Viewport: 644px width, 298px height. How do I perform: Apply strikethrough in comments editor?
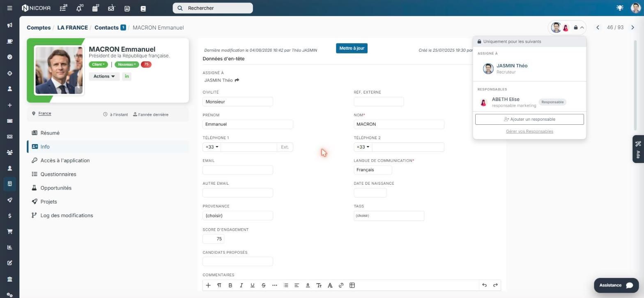coord(264,285)
